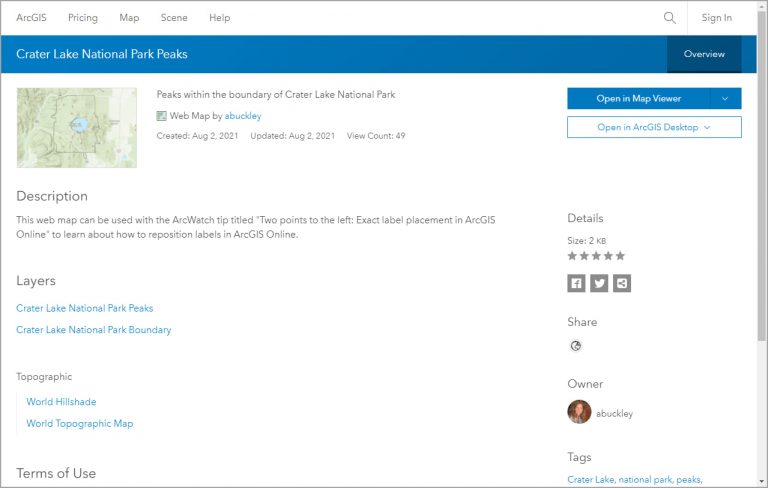Rate the item five stars
Screen dimensions: 768x488
pyautogui.click(x=620, y=256)
